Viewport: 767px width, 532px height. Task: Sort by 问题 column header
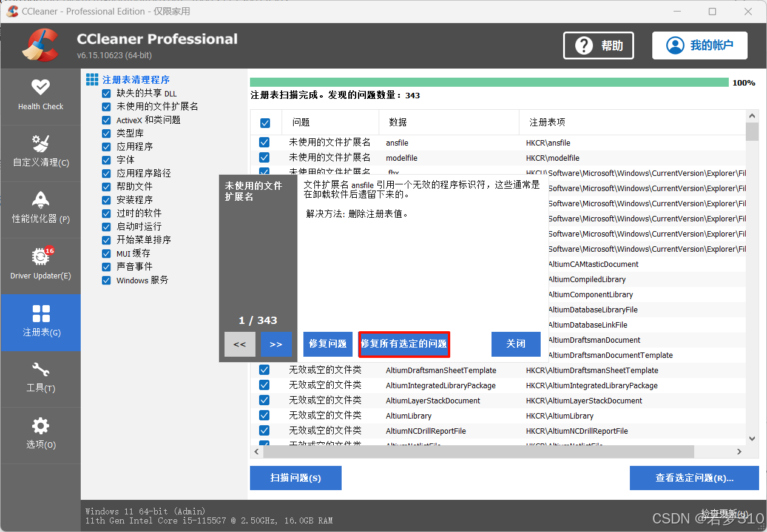tap(331, 123)
